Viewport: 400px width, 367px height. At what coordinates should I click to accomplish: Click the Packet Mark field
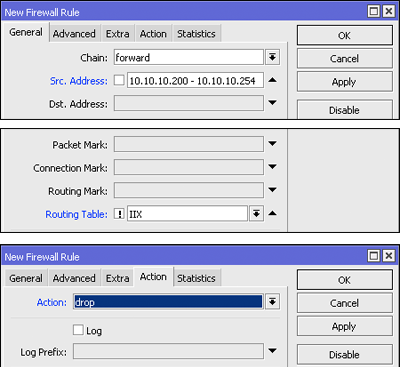189,144
